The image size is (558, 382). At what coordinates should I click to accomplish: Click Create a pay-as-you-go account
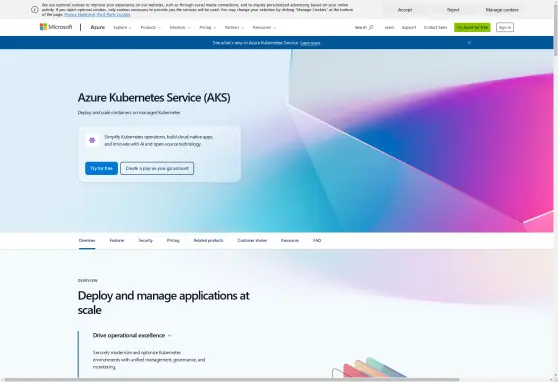(x=157, y=168)
